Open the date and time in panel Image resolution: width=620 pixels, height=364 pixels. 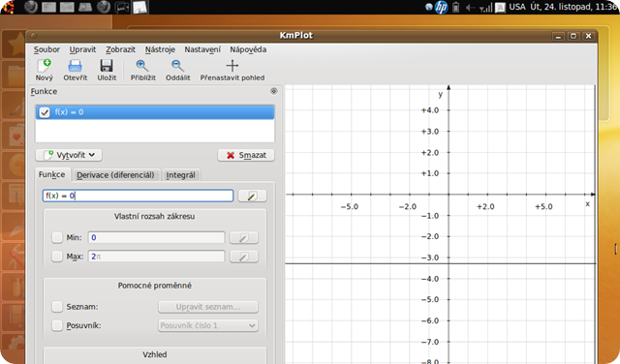coord(574,7)
